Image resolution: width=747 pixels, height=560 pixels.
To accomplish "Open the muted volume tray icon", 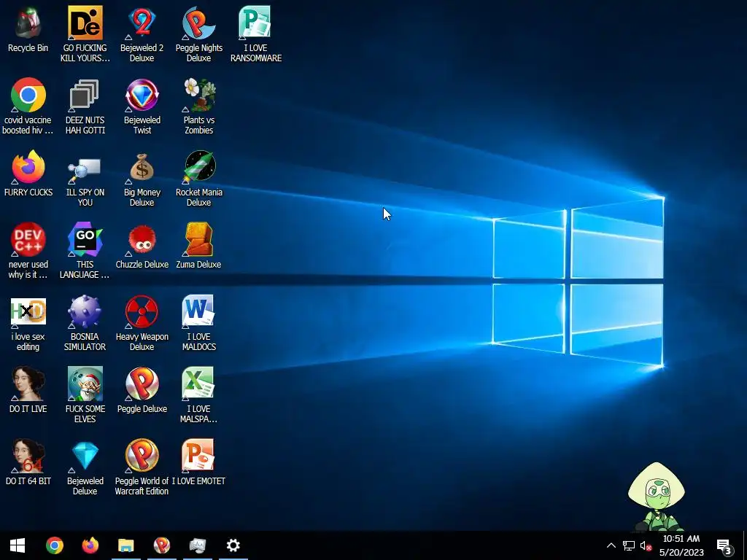I will point(646,545).
